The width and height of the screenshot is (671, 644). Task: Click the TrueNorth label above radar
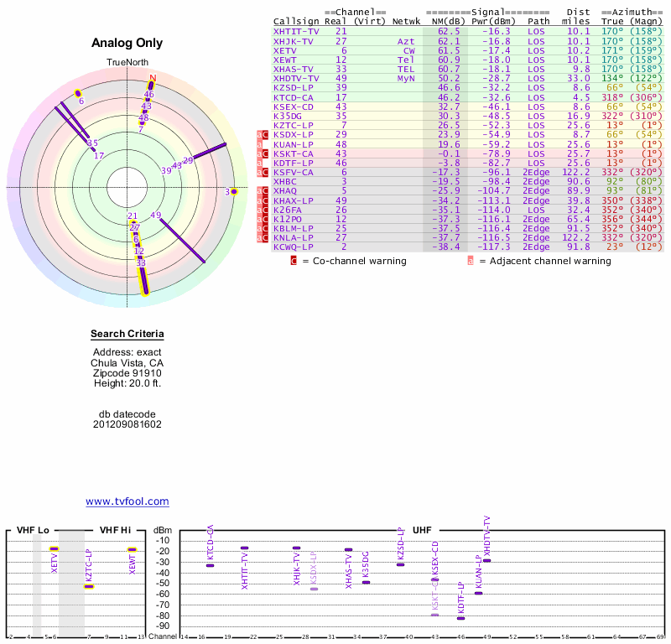(127, 63)
